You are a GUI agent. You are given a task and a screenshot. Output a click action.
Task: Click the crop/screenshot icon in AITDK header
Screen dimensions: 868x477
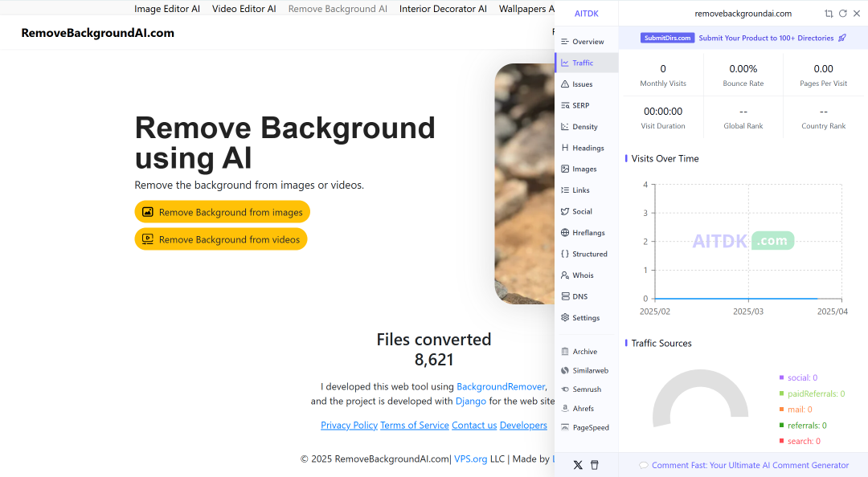(x=829, y=14)
